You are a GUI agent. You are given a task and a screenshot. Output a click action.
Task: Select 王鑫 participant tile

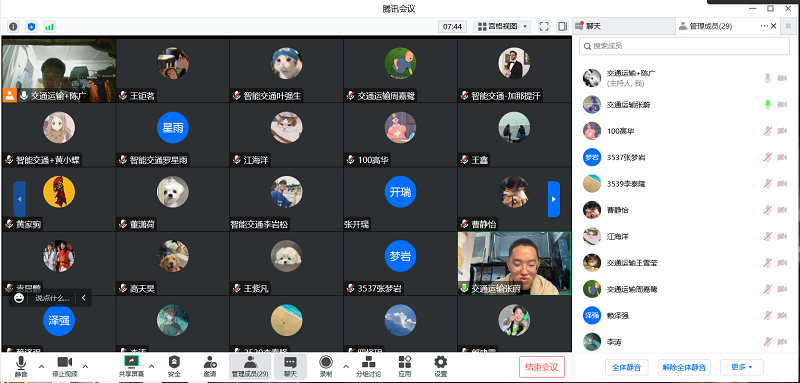[514, 135]
